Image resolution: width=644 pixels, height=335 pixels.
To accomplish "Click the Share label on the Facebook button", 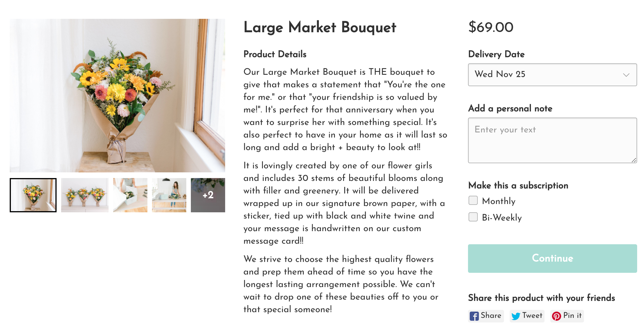I will tap(491, 316).
